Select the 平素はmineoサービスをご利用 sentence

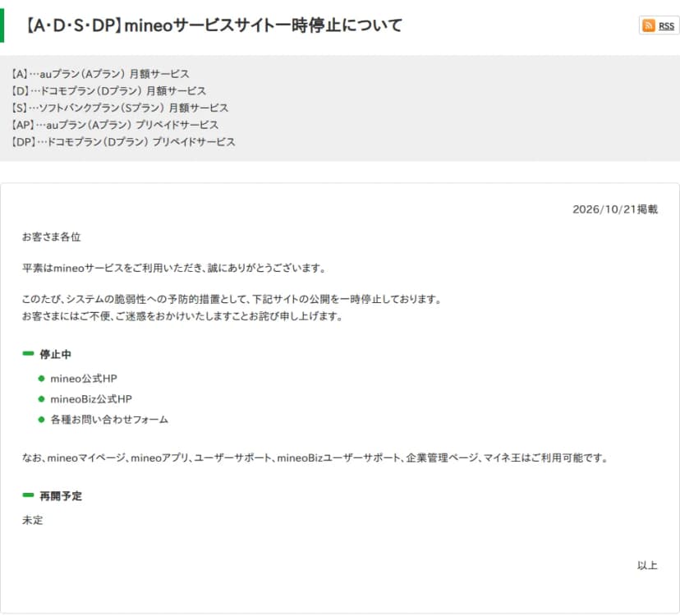tap(174, 268)
